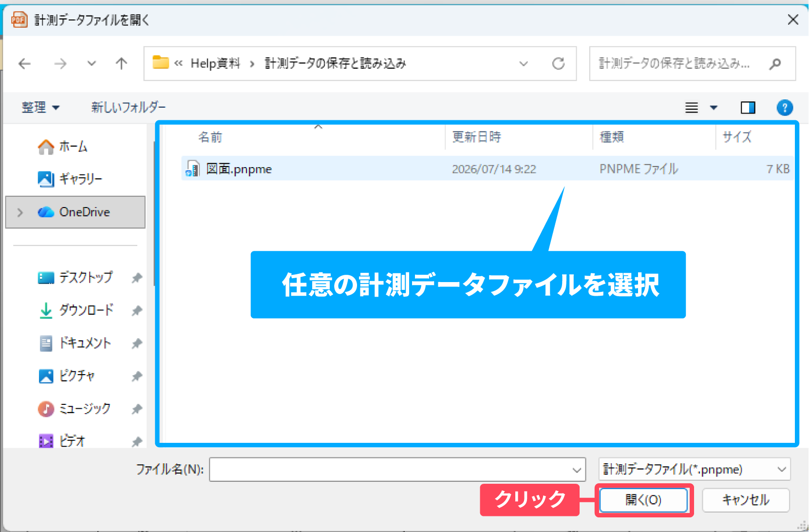Click the Forward navigation arrow
The image size is (809, 532).
[x=60, y=63]
